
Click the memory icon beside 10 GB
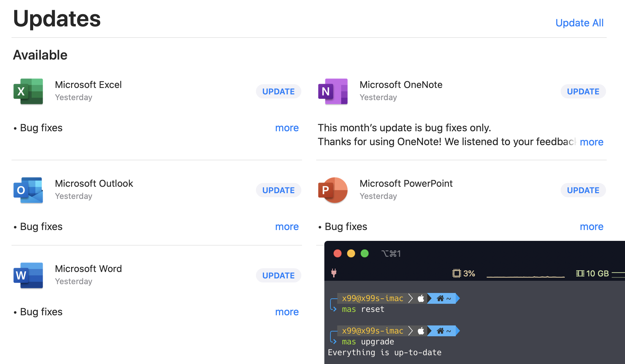click(580, 273)
